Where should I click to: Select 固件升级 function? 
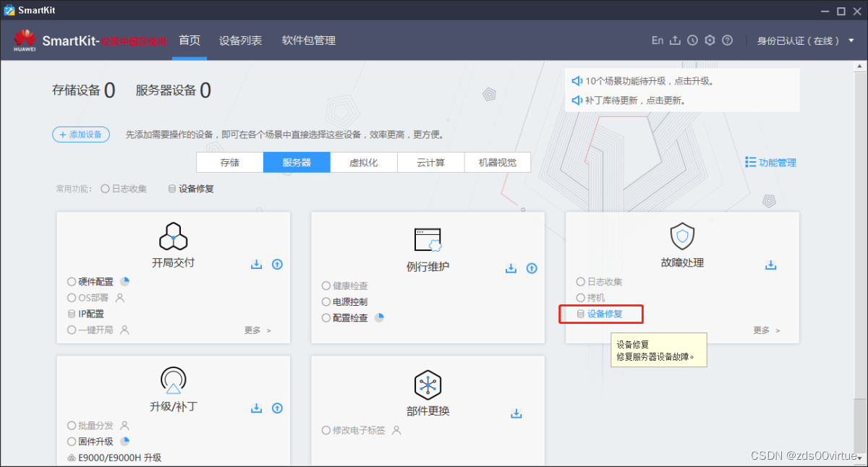tap(90, 442)
